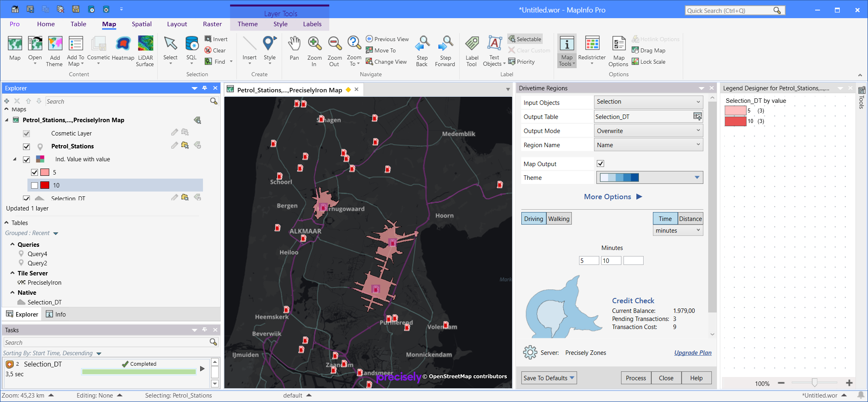This screenshot has height=402, width=868.
Task: Toggle Cosmetic Layer visibility checkbox
Action: pyautogui.click(x=27, y=133)
